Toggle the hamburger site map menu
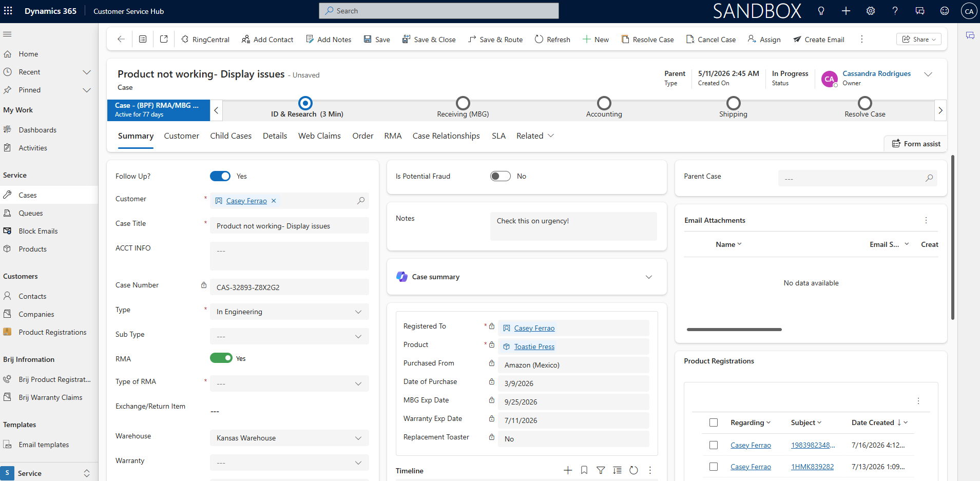The width and height of the screenshot is (980, 481). [x=7, y=34]
